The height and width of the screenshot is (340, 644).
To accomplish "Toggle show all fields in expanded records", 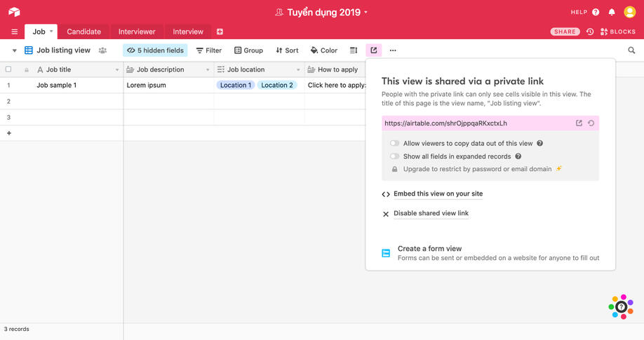I will (395, 156).
